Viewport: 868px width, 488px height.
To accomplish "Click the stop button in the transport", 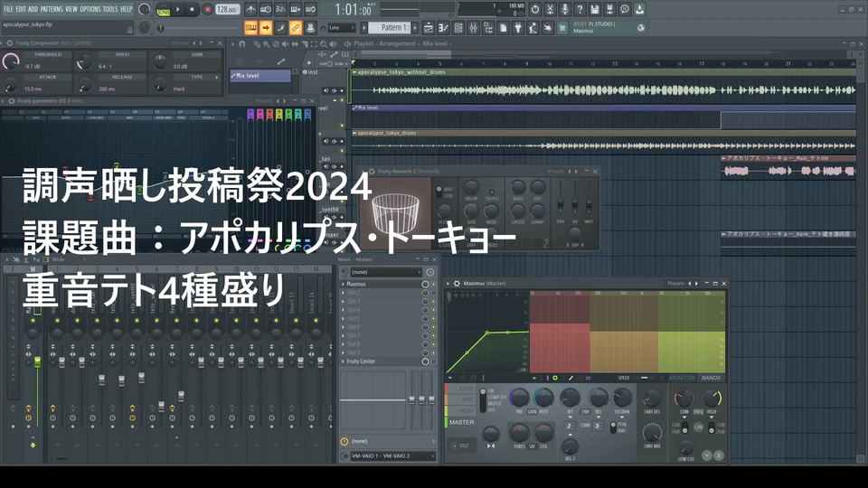I will click(192, 9).
